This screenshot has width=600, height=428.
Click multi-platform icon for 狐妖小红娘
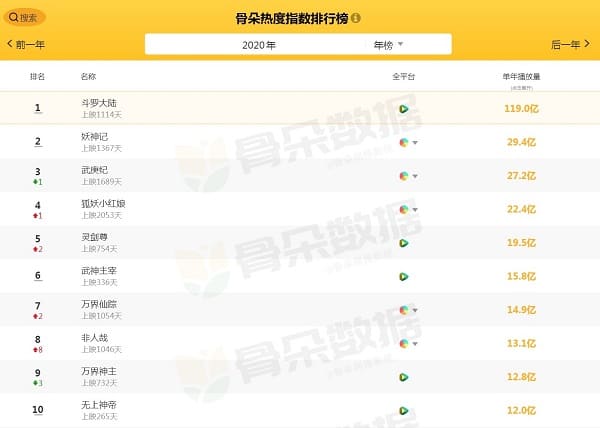(404, 210)
